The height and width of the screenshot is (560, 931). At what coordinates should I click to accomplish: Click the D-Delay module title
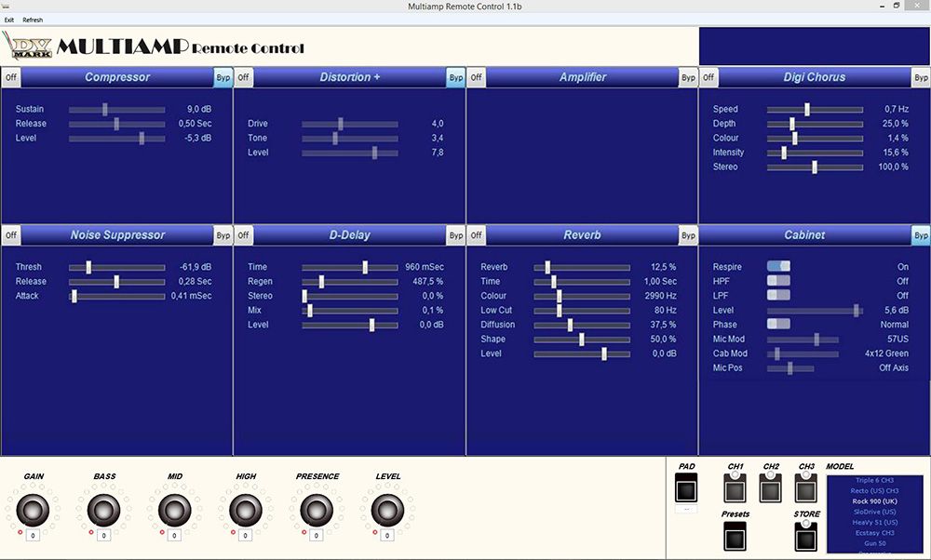350,235
